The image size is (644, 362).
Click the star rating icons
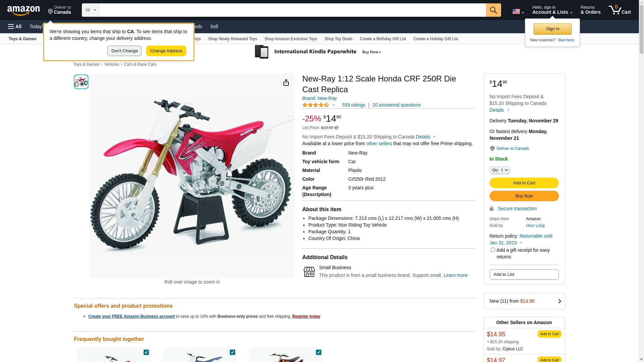pos(316,105)
